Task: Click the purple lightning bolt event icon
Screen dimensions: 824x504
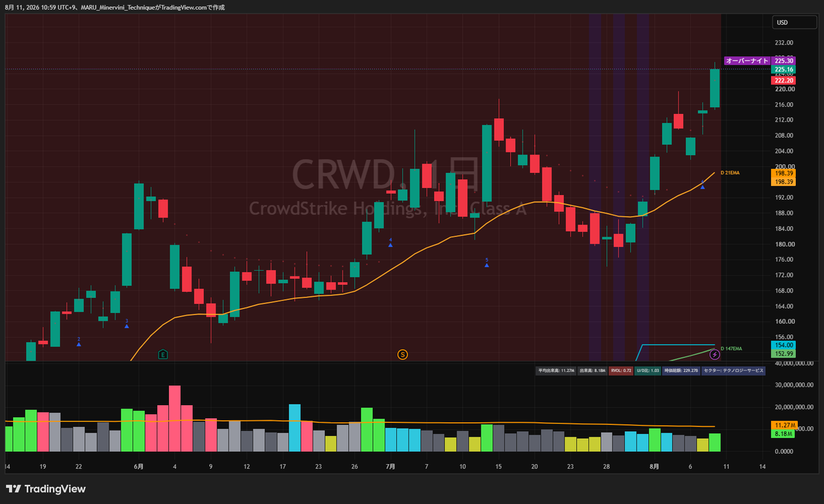Action: pos(714,354)
